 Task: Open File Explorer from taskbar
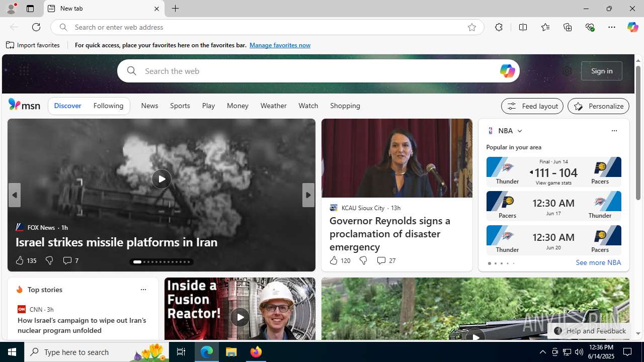click(x=231, y=352)
